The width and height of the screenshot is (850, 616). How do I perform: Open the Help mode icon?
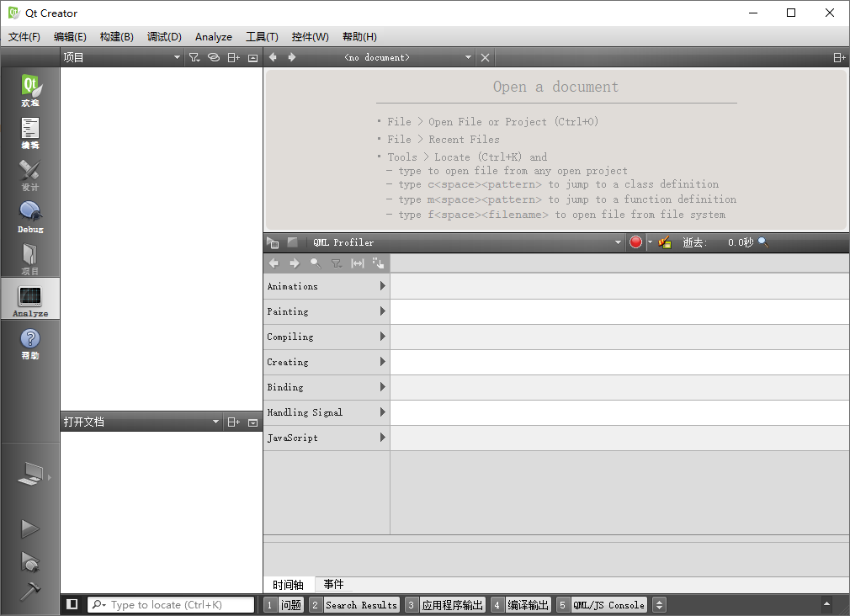coord(30,343)
